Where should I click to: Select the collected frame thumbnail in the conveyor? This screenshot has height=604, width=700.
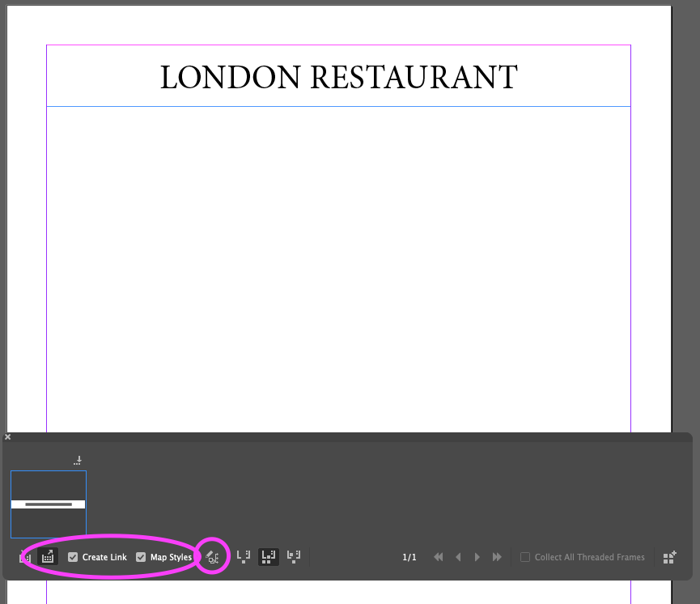[x=49, y=503]
